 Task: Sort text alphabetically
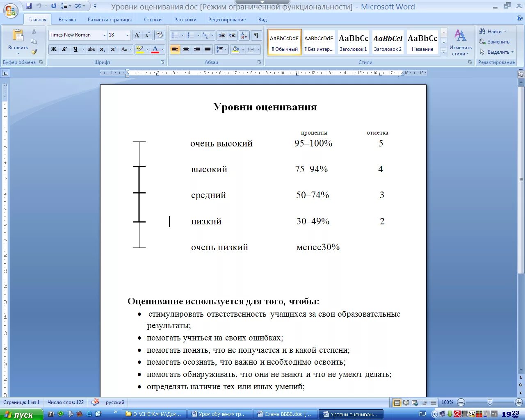coord(244,35)
